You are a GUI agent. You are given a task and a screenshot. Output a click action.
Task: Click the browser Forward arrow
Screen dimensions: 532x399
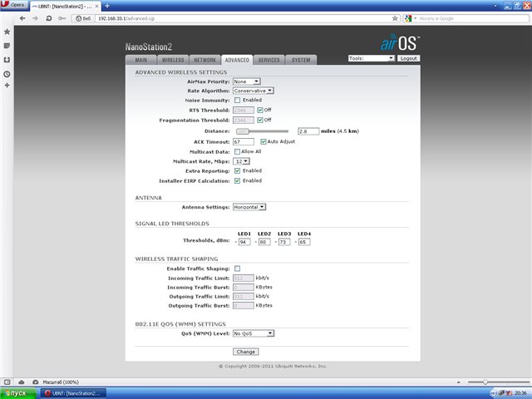(x=35, y=18)
